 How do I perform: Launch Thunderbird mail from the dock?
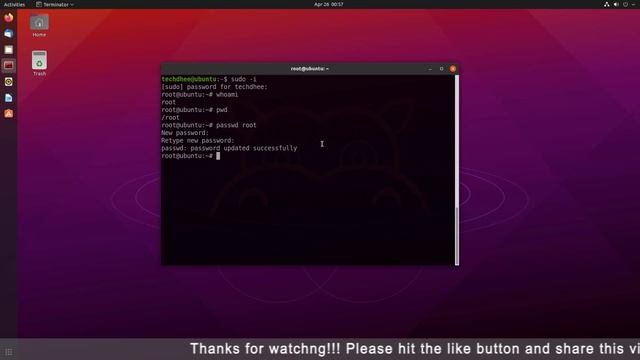point(9,33)
